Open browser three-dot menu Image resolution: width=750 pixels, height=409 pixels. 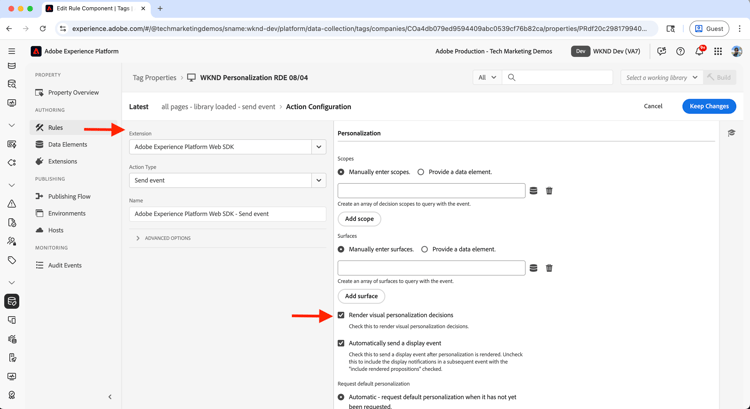[739, 29]
